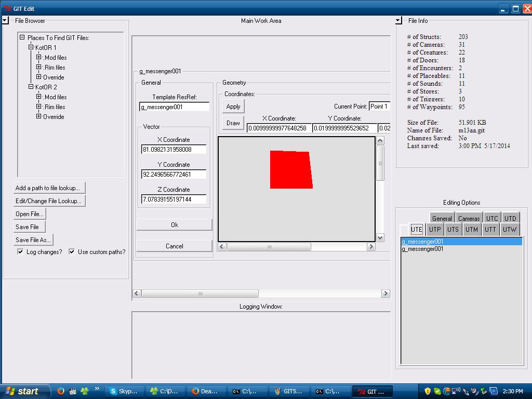
Task: Click the Open File button
Action: click(30, 214)
